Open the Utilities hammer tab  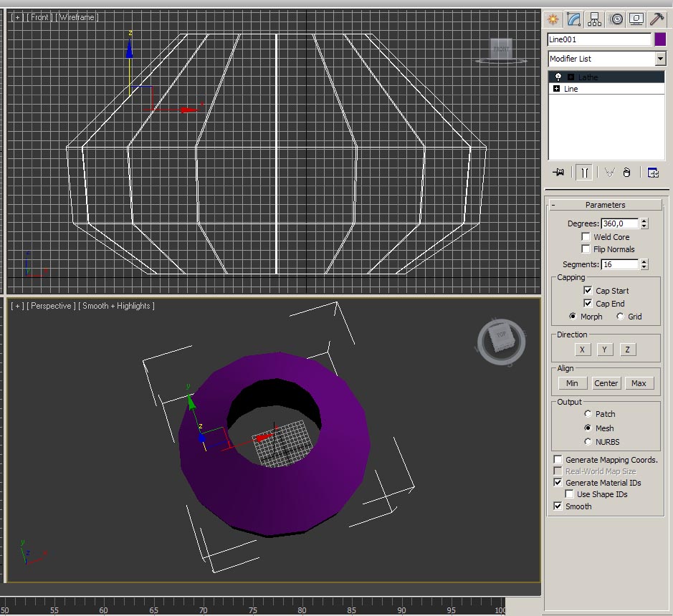pyautogui.click(x=656, y=19)
